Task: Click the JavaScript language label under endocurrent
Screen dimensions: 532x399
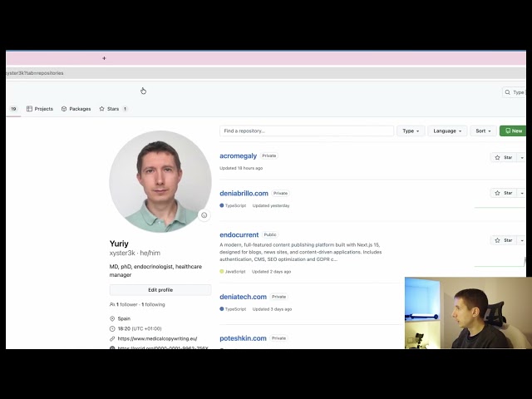Action: point(235,272)
